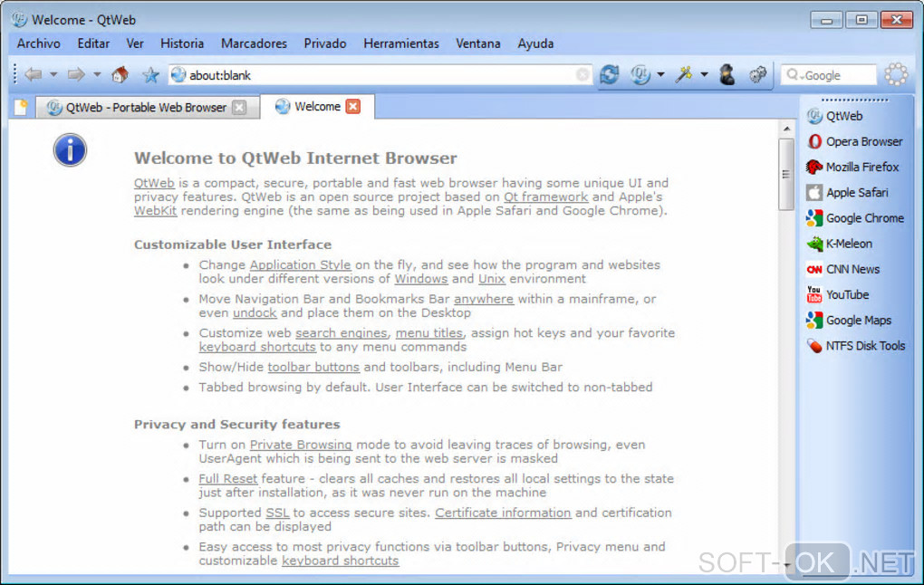924x585 pixels.
Task: Follow the Certificate information link
Action: click(503, 513)
